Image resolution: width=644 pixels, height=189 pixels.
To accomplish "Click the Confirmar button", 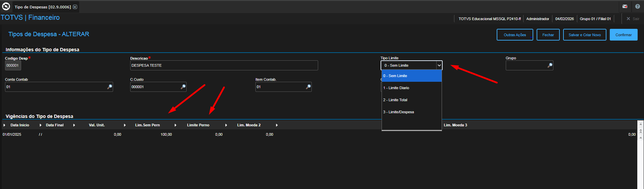I will (x=624, y=35).
